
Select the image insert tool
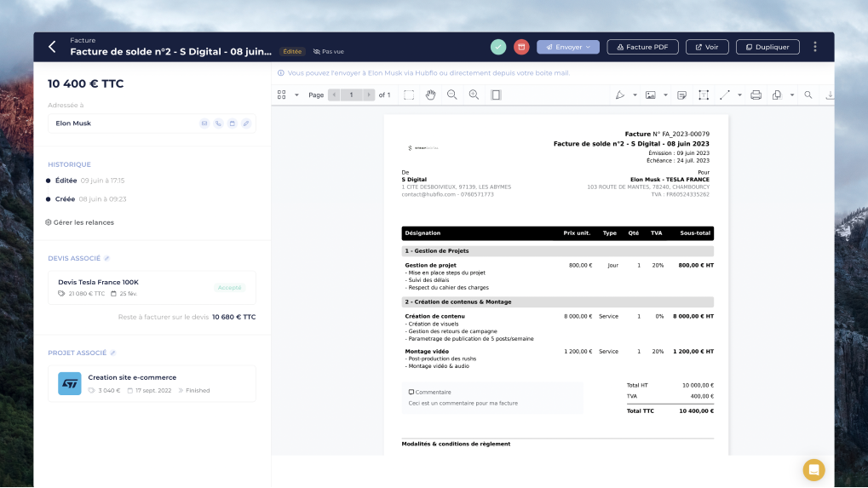coord(651,95)
